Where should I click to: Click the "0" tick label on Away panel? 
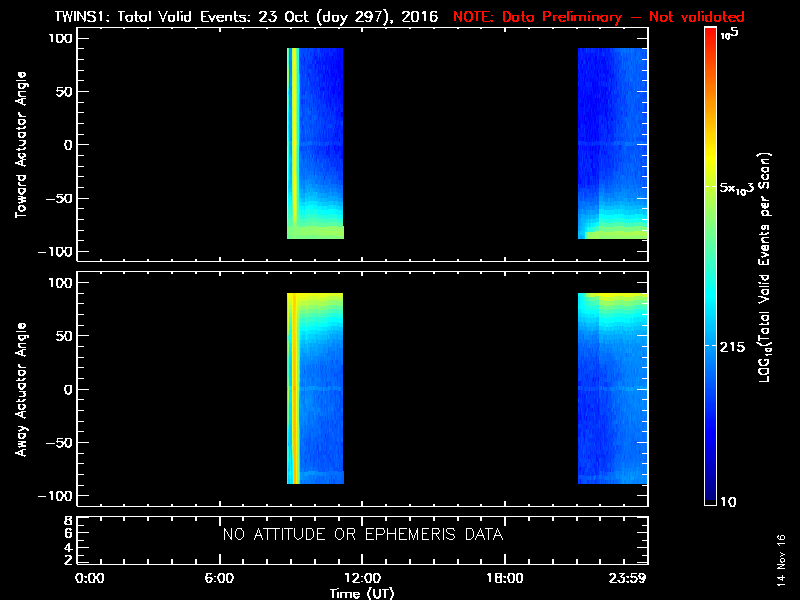point(68,389)
